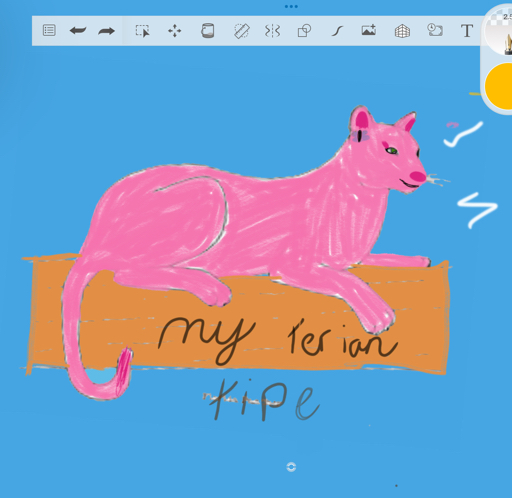Activate the Transform move tool

(x=174, y=31)
